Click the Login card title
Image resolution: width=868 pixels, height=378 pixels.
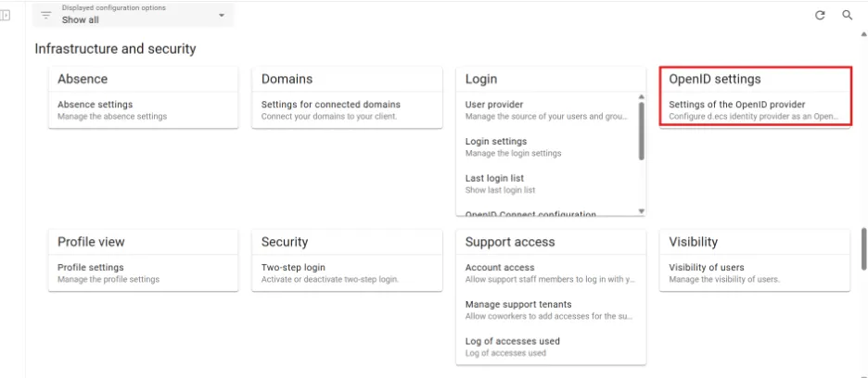[481, 79]
